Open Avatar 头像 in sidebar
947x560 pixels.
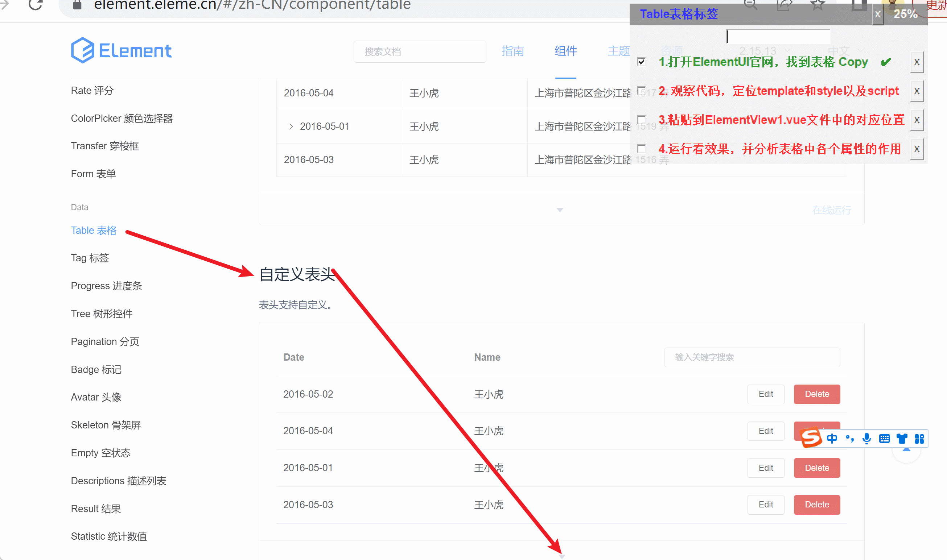[96, 397]
